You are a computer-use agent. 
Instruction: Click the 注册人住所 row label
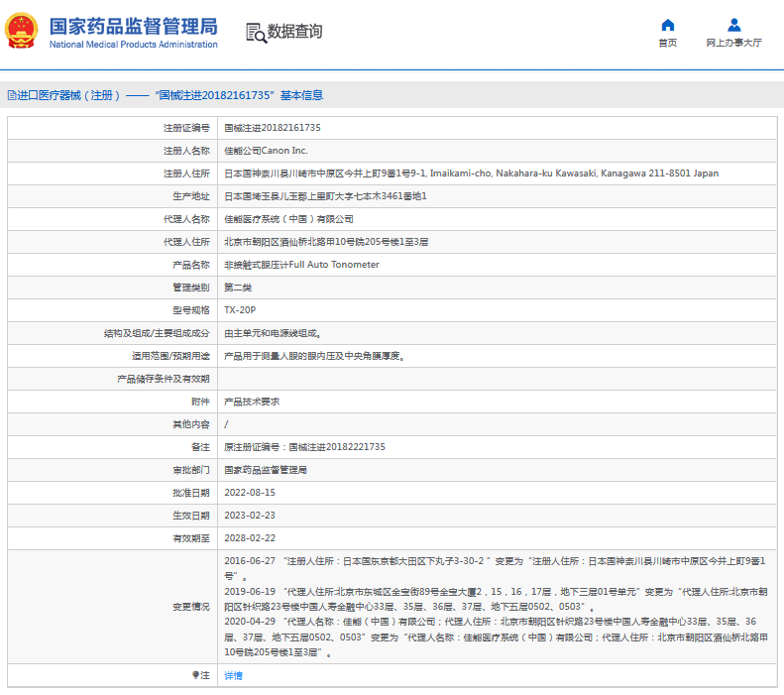186,174
